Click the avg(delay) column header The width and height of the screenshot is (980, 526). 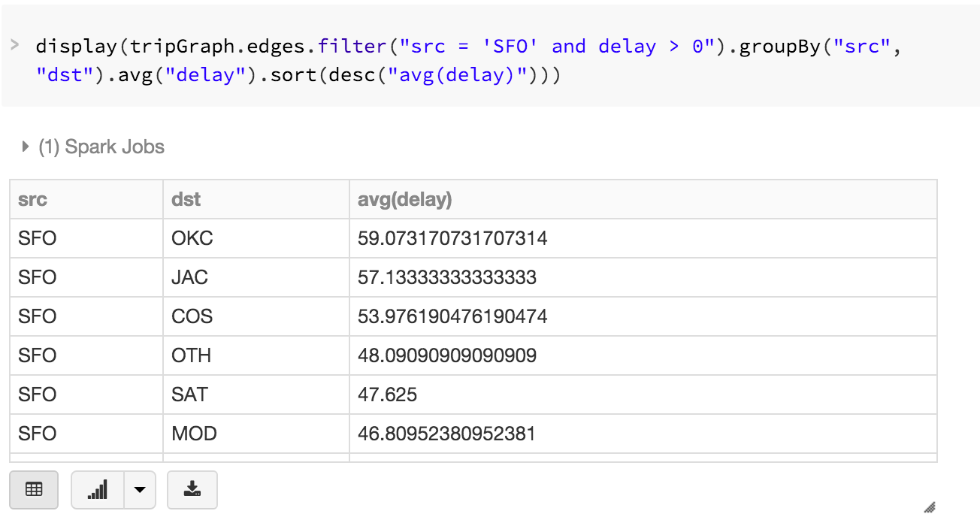point(404,199)
